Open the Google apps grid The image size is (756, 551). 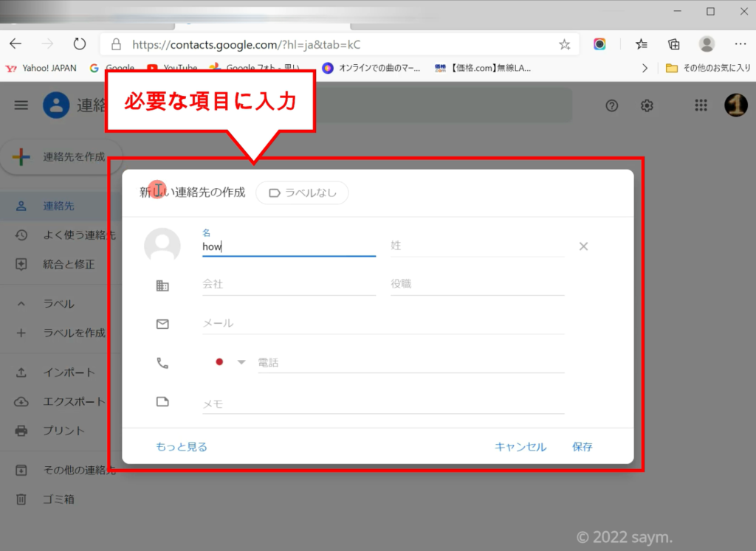tap(701, 105)
